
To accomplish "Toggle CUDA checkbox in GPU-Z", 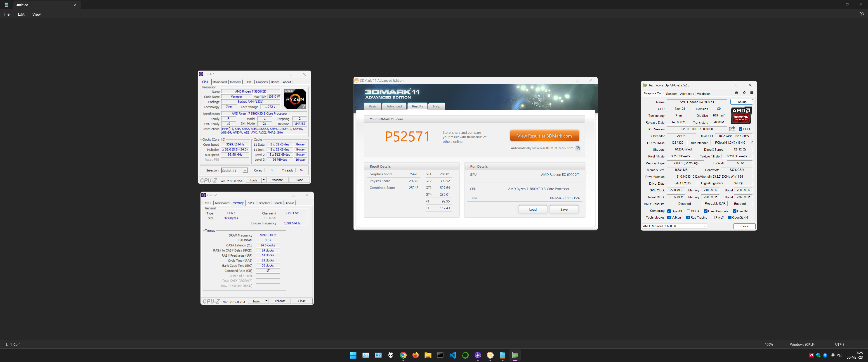I will tap(688, 211).
